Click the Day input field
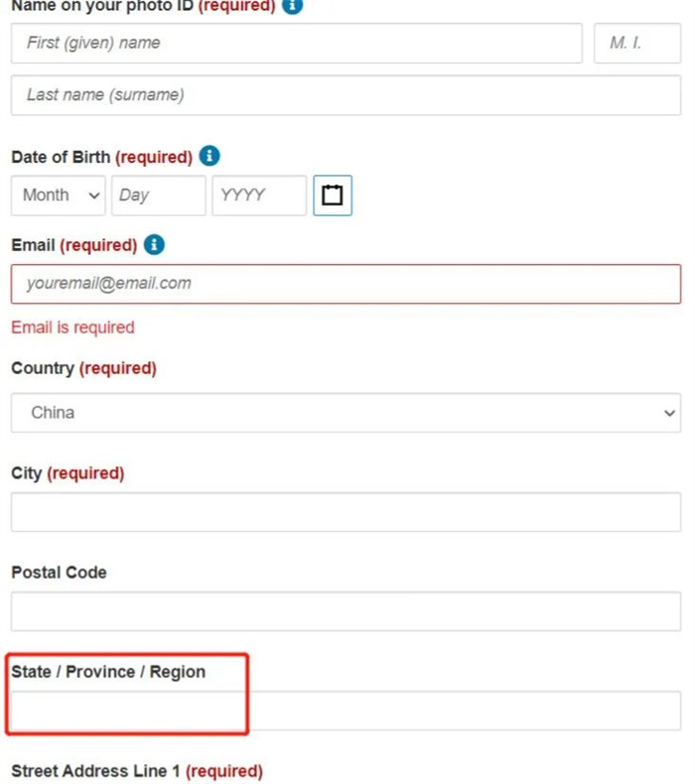This screenshot has height=784, width=695. (x=159, y=195)
